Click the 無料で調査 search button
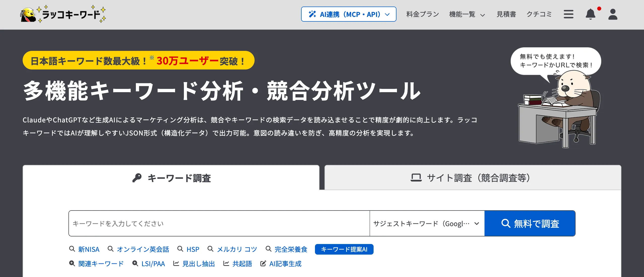Viewport: 644px width, 277px height. (x=530, y=223)
